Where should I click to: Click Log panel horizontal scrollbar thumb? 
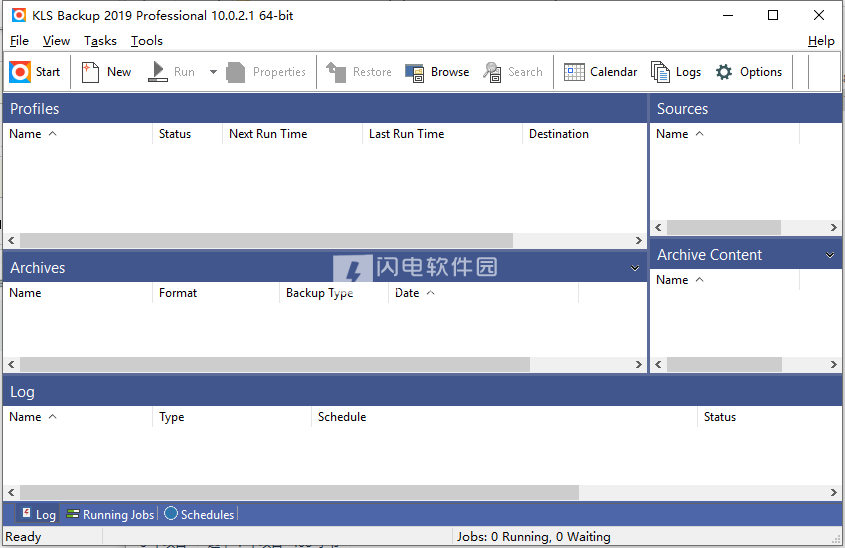pyautogui.click(x=299, y=492)
